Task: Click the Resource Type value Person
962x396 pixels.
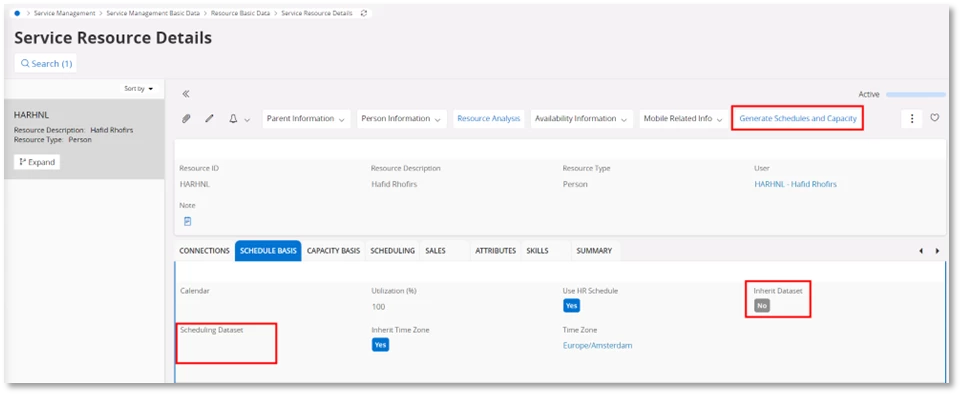Action: point(575,184)
